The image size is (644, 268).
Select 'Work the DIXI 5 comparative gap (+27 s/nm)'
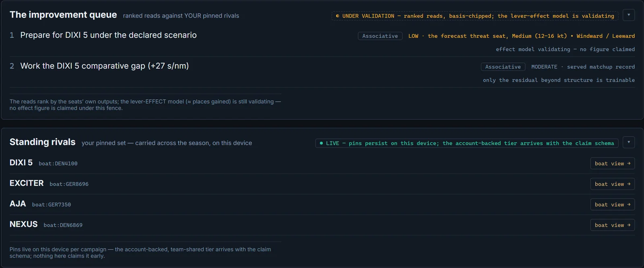coord(104,66)
